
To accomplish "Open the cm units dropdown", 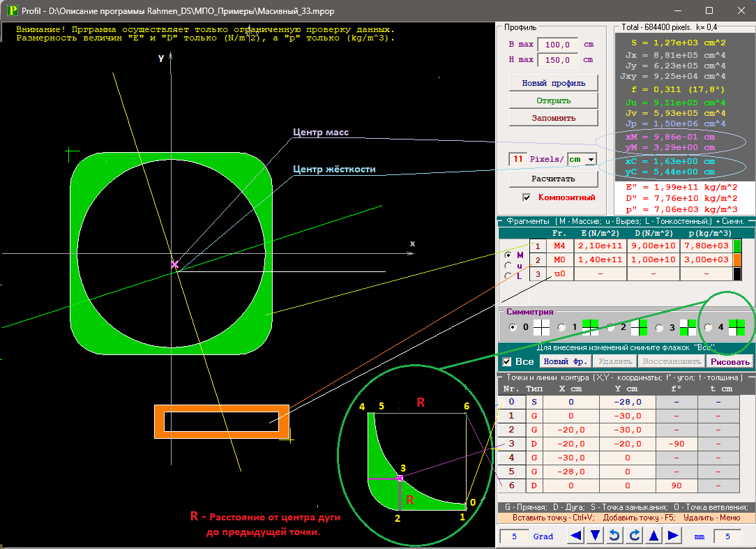I will coord(591,159).
